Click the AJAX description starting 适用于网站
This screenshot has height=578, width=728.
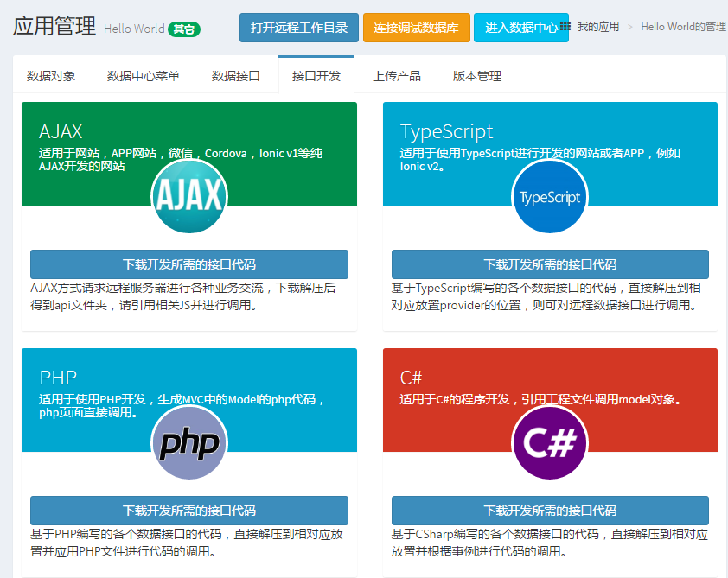click(x=181, y=160)
